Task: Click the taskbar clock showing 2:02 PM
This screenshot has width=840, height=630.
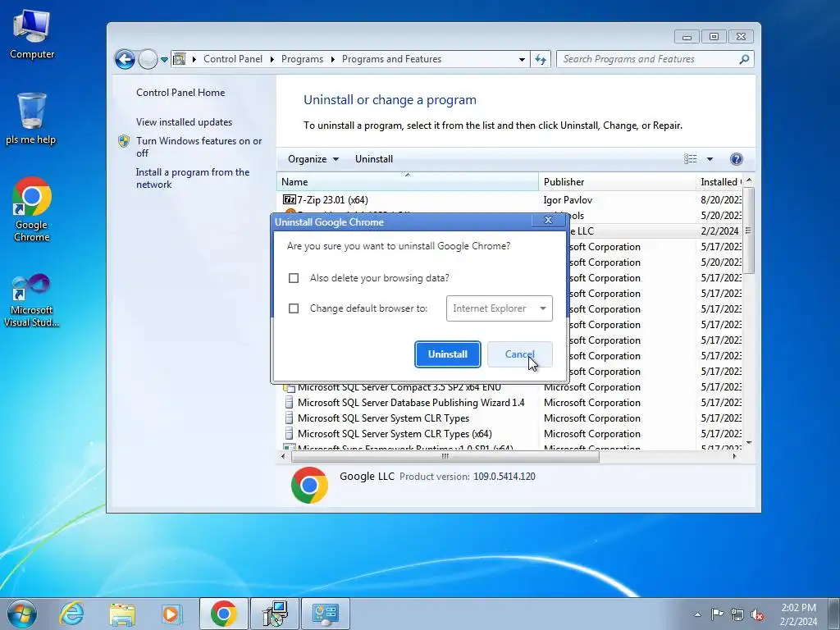Action: (798, 614)
